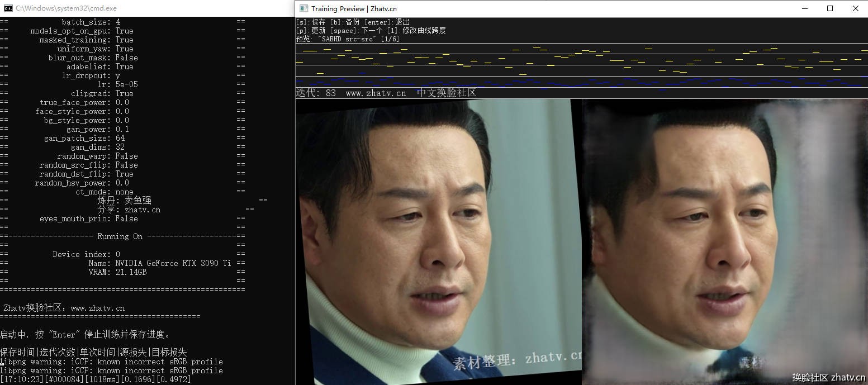Select the blurry predicted face image on the right
868x385 pixels.
pos(725,242)
